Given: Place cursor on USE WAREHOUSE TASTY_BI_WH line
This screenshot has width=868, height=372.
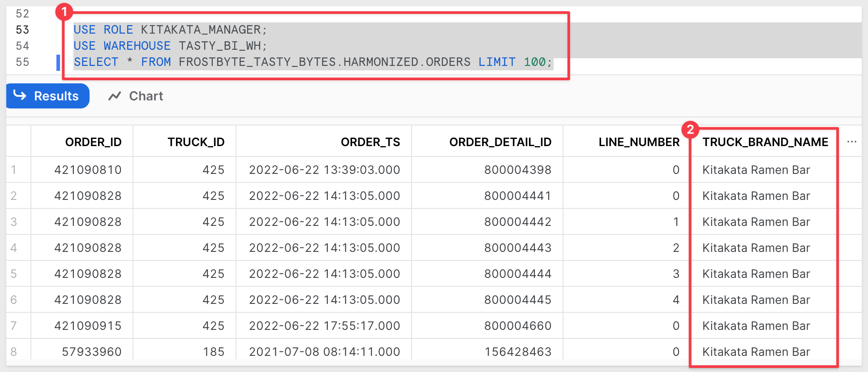Looking at the screenshot, I should 170,46.
